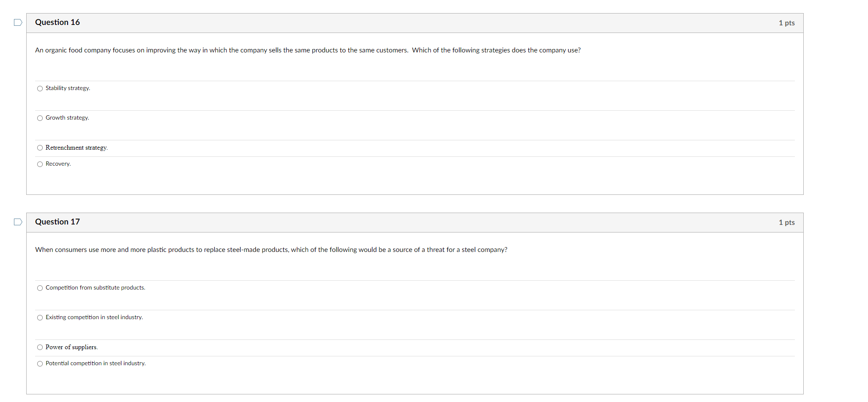Flag Question 16 with the bookmark icon

click(18, 22)
